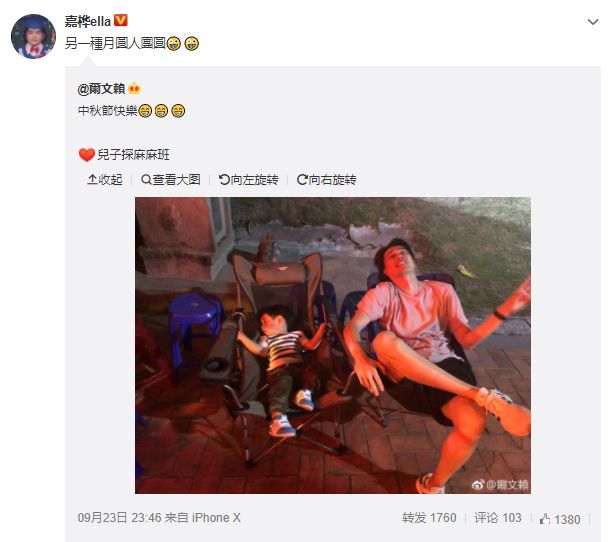Click the orange verified V badge
This screenshot has width=608, height=542.
pos(121,20)
